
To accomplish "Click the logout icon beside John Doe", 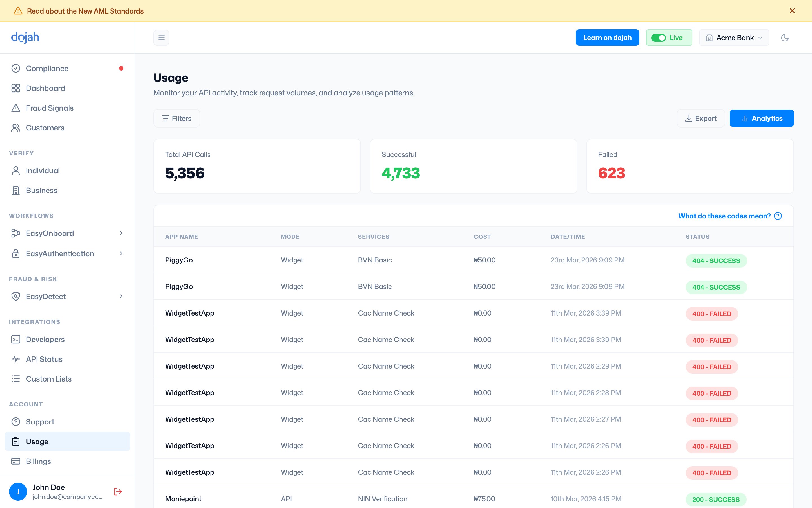I will [118, 492].
